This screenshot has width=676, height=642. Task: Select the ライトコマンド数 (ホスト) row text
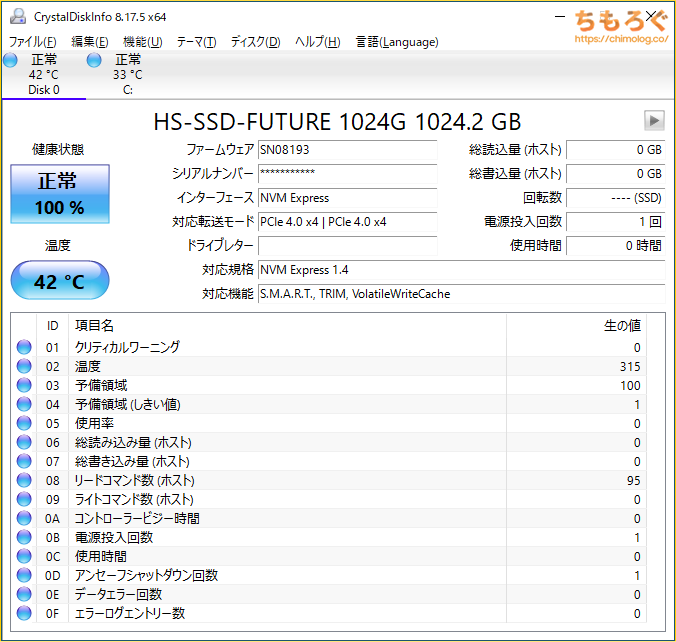coord(134,499)
